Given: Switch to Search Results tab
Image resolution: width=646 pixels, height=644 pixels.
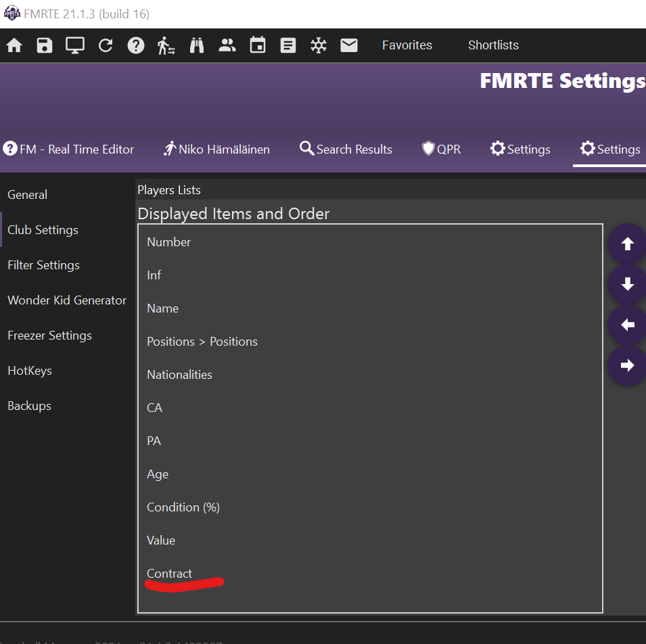Looking at the screenshot, I should coord(346,149).
